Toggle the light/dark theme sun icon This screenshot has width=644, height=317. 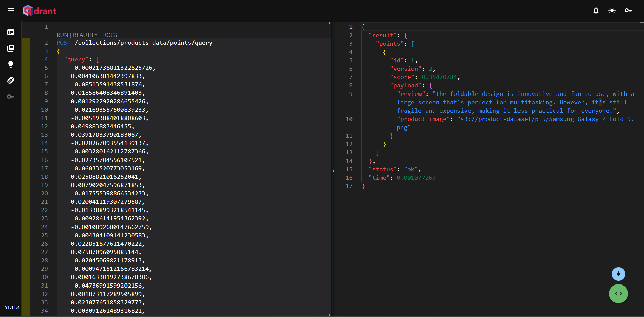612,11
